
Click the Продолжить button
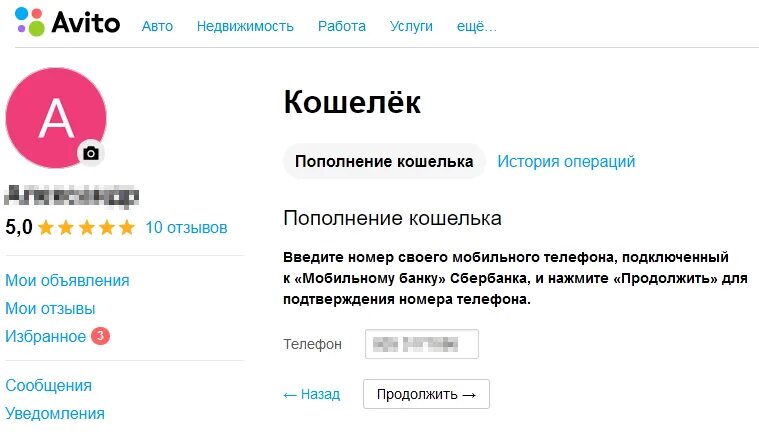pyautogui.click(x=426, y=394)
